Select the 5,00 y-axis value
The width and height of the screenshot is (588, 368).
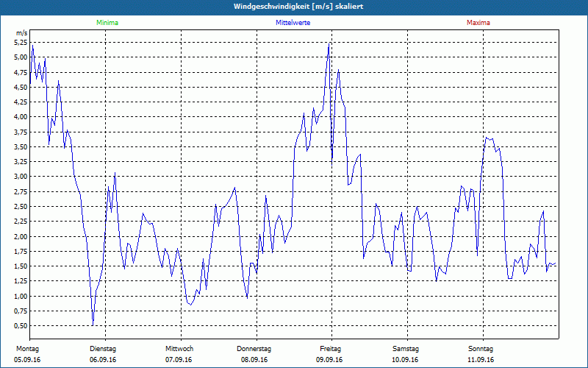click(21, 57)
